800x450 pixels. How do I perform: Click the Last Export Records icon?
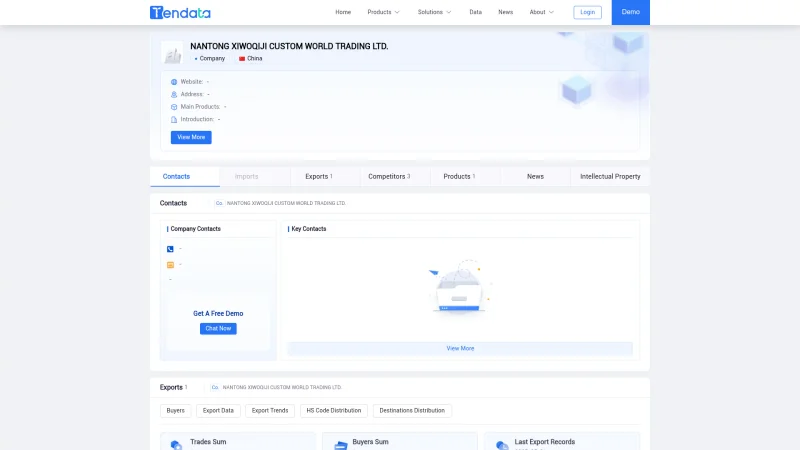click(x=502, y=445)
